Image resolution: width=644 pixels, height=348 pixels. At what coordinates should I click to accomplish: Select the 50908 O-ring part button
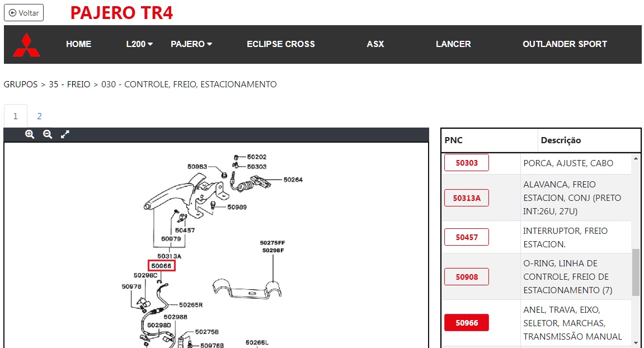coord(466,276)
